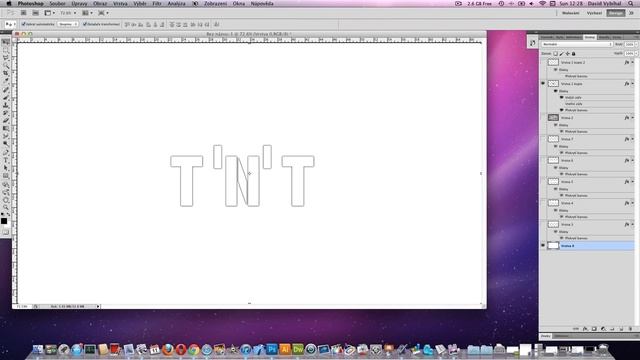Click the fx icon on Vrstva 7
This screenshot has height=360, width=640.
coord(627,139)
